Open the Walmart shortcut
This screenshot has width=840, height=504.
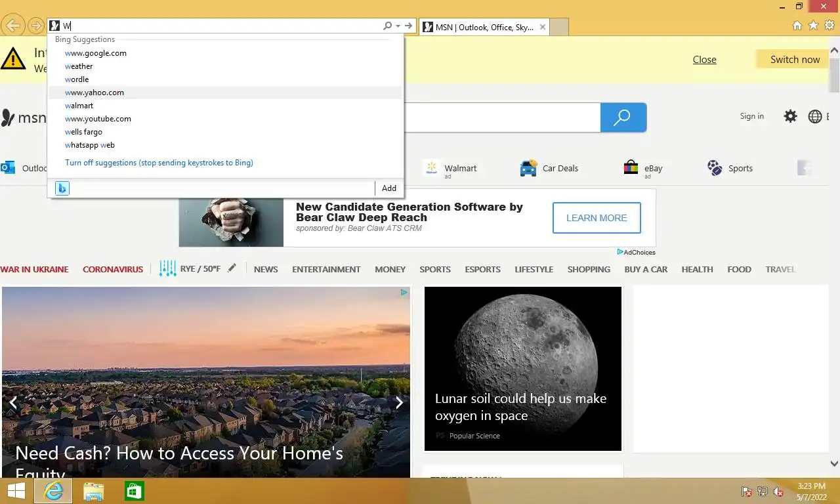pyautogui.click(x=451, y=169)
